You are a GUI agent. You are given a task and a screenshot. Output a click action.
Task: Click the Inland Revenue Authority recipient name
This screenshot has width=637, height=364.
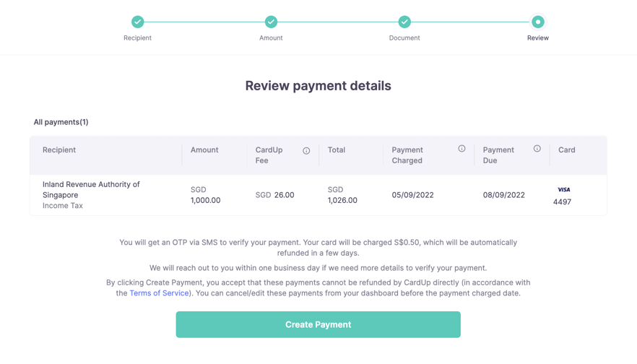tap(91, 189)
